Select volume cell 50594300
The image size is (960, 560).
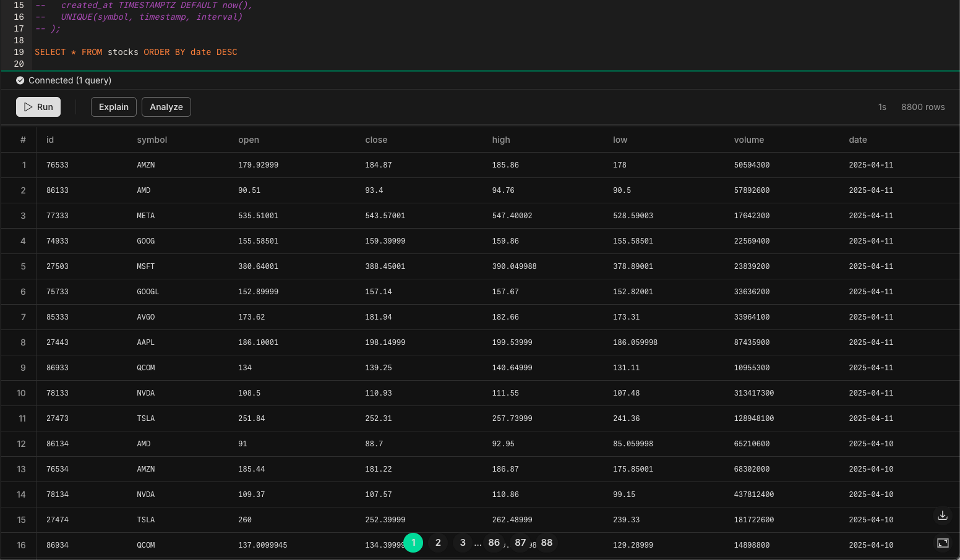pyautogui.click(x=752, y=165)
